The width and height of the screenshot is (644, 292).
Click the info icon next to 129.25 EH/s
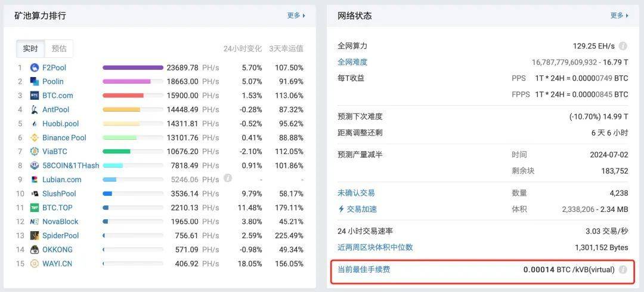pyautogui.click(x=623, y=46)
